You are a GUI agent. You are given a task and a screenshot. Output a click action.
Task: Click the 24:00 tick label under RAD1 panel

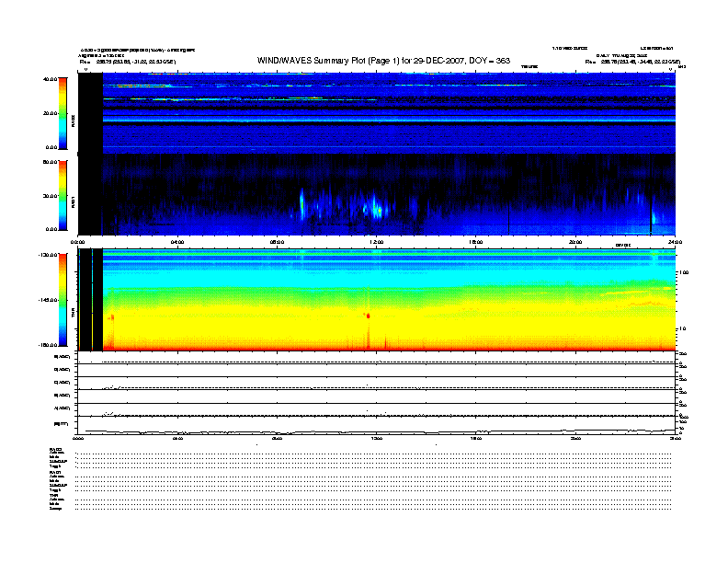point(675,242)
